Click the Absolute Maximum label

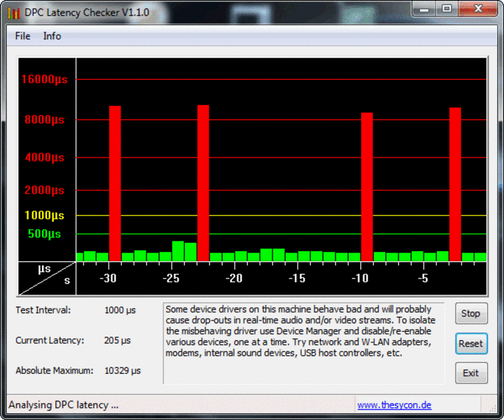pos(55,370)
